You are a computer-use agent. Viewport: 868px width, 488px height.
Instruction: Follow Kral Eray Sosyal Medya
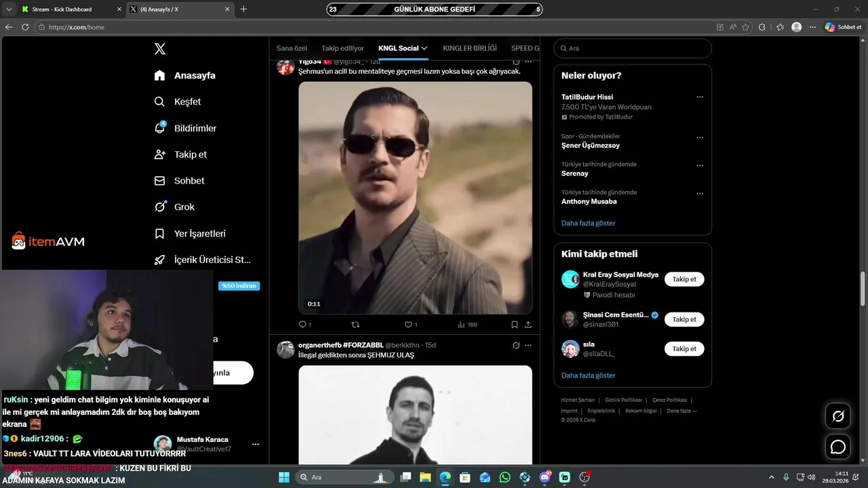[684, 279]
